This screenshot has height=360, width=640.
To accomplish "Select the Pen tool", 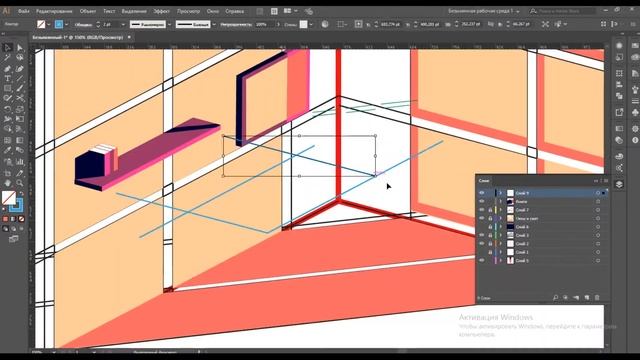I will (x=7, y=68).
